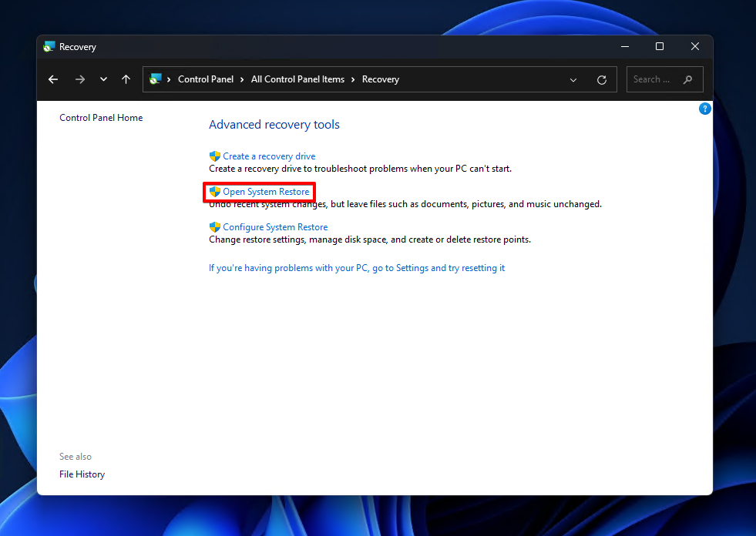Click the refresh icon in address bar
This screenshot has height=536, width=756.
[x=602, y=79]
